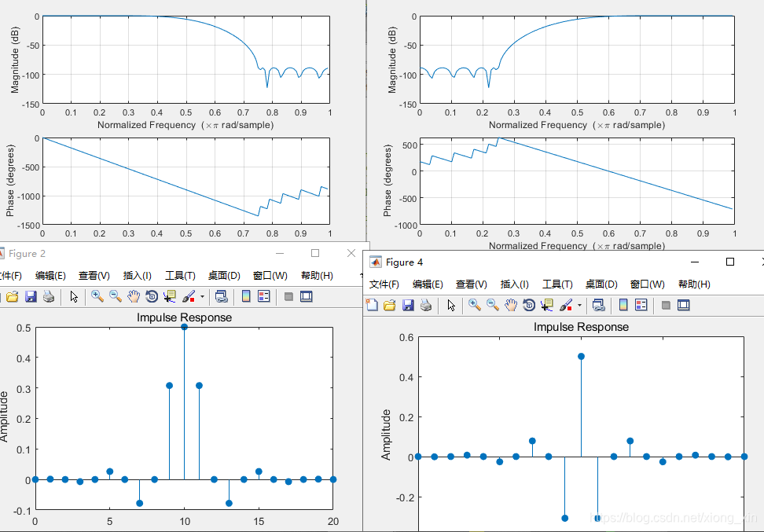The width and height of the screenshot is (764, 532).
Task: Click Show Plot Tools in Figure 4
Action: 685,306
